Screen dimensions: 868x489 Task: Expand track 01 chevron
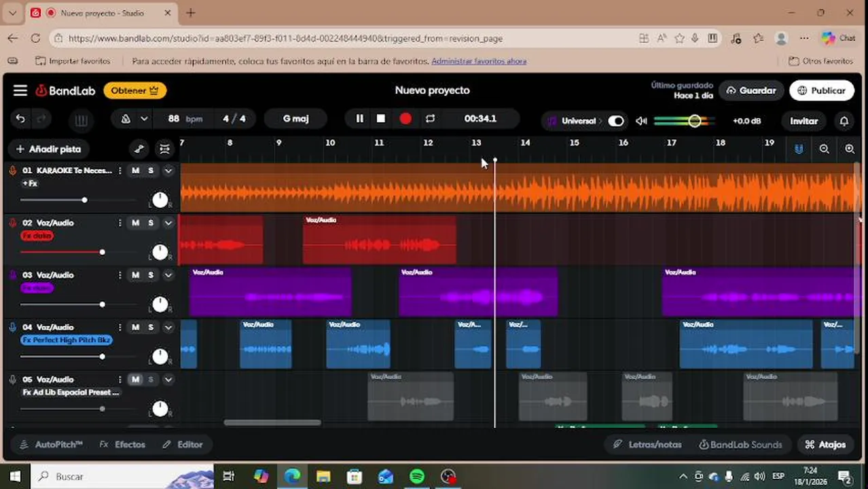[168, 170]
